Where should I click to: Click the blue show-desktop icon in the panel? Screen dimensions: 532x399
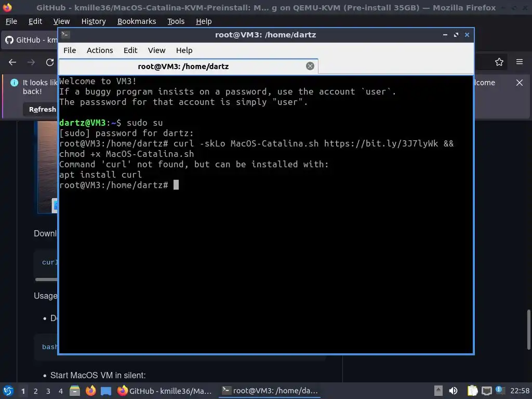106,391
